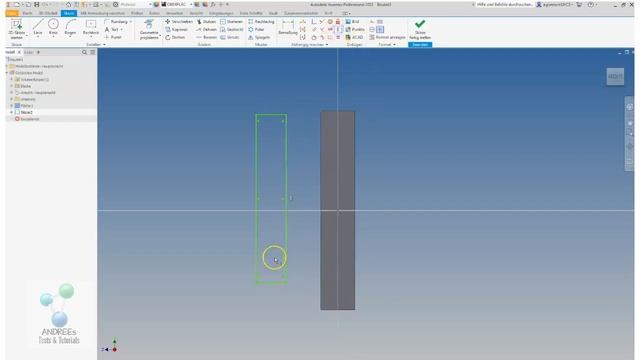Select the Kopieren copy tool

(176, 29)
